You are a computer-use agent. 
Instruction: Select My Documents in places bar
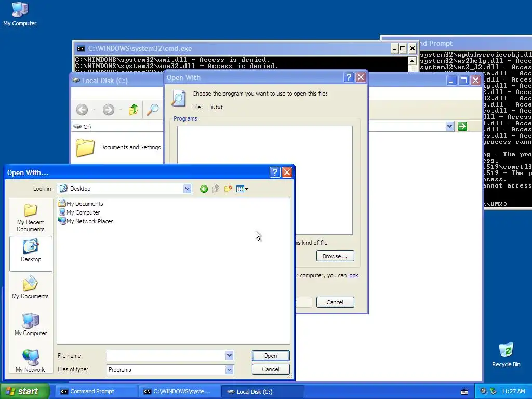(x=31, y=288)
